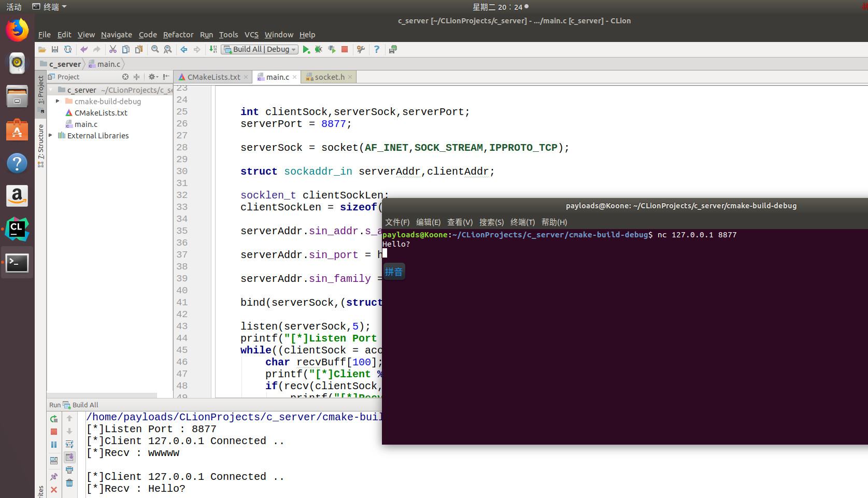The image size is (868, 498).
Task: Start Debug with the green bug icon
Action: [319, 49]
